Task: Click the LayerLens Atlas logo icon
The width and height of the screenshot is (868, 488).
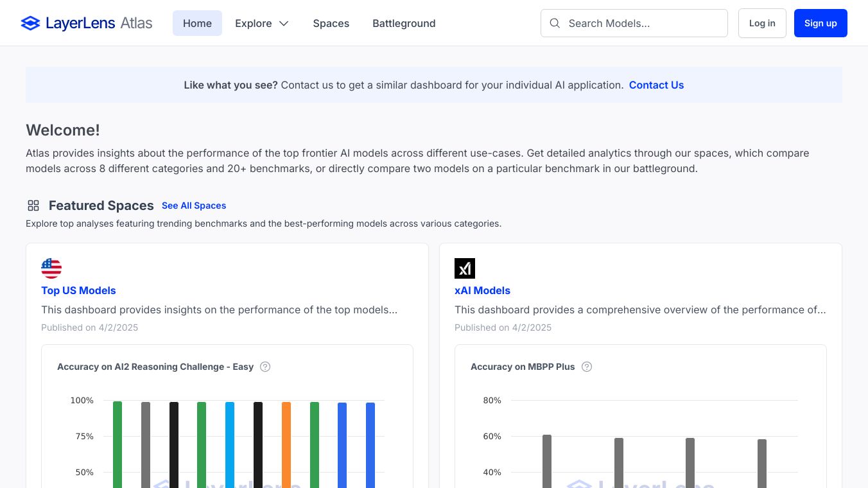Action: coord(30,24)
